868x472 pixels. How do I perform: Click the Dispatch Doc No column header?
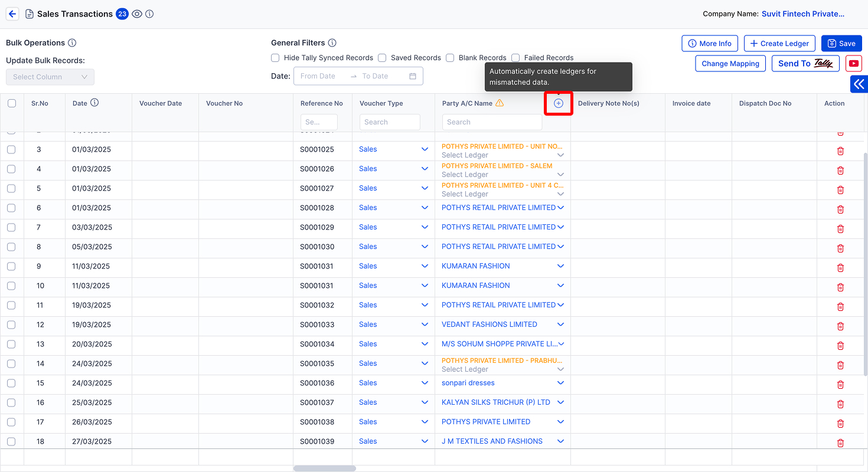[765, 103]
